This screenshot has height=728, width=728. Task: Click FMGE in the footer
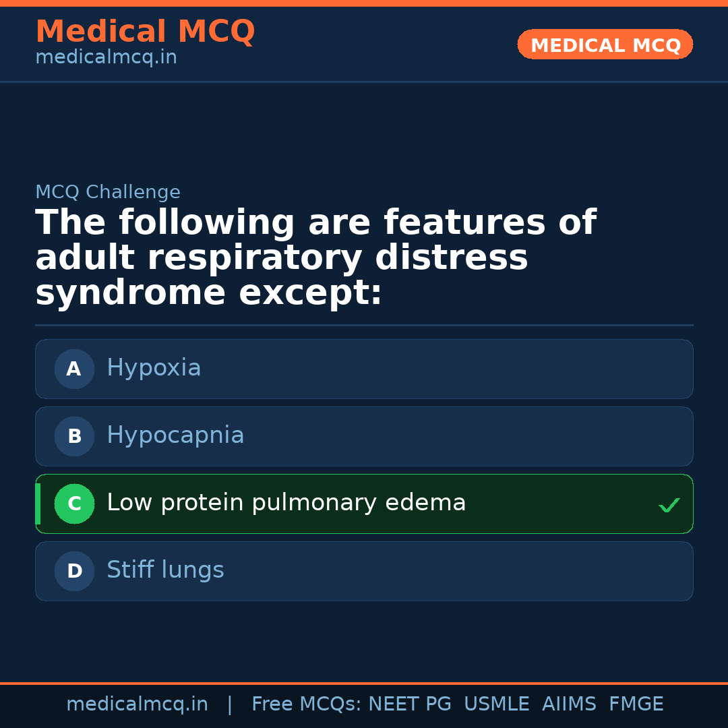point(636,704)
